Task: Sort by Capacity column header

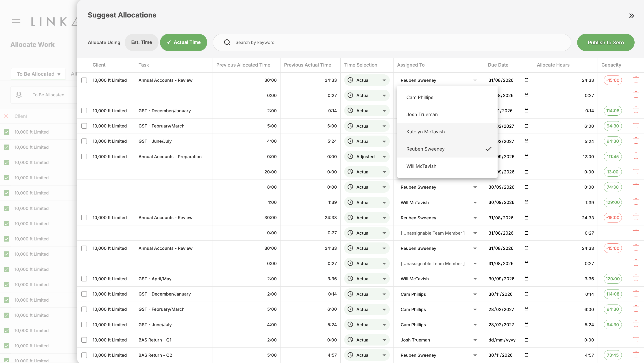Action: point(611,65)
